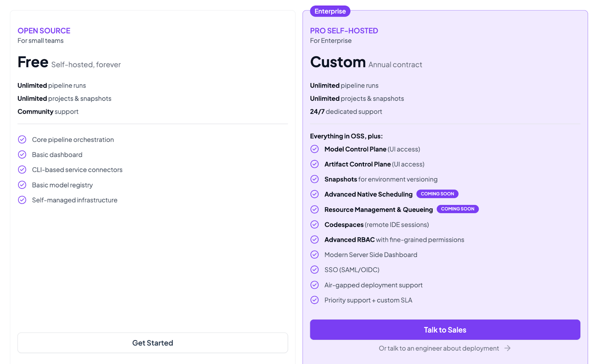Click check icon next to Advanced RBAC
The width and height of the screenshot is (597, 364).
coord(315,239)
